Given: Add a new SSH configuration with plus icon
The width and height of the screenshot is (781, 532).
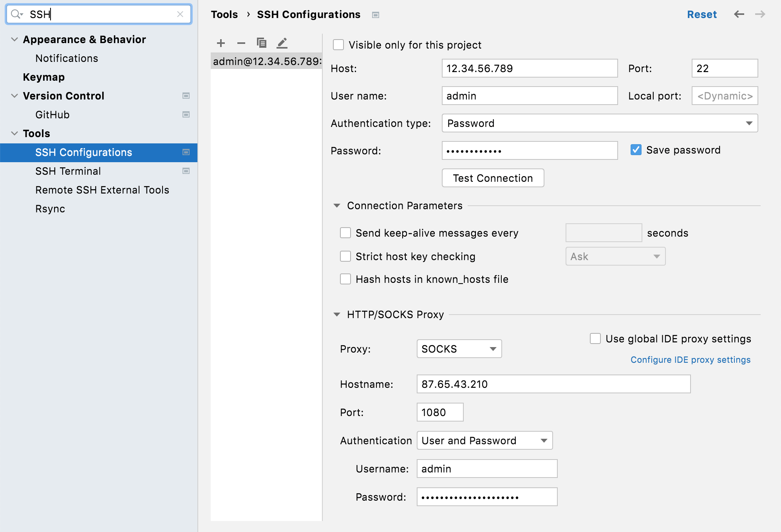Looking at the screenshot, I should pyautogui.click(x=221, y=43).
